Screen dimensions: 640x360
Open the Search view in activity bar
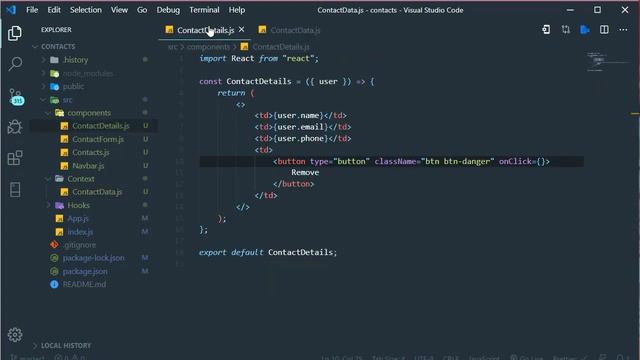point(15,64)
